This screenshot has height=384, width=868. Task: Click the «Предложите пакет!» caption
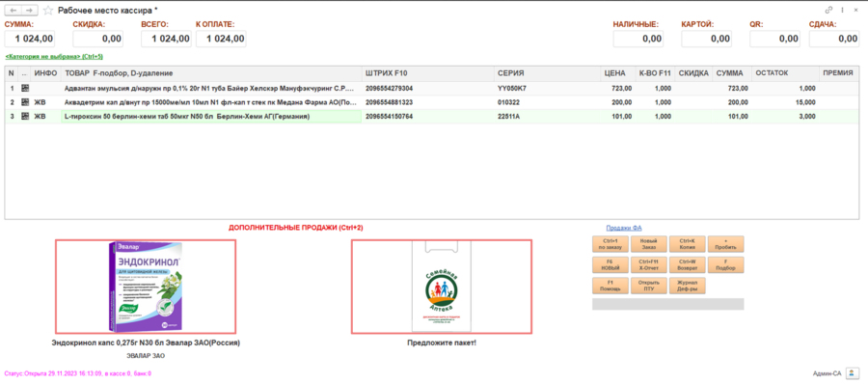click(441, 343)
